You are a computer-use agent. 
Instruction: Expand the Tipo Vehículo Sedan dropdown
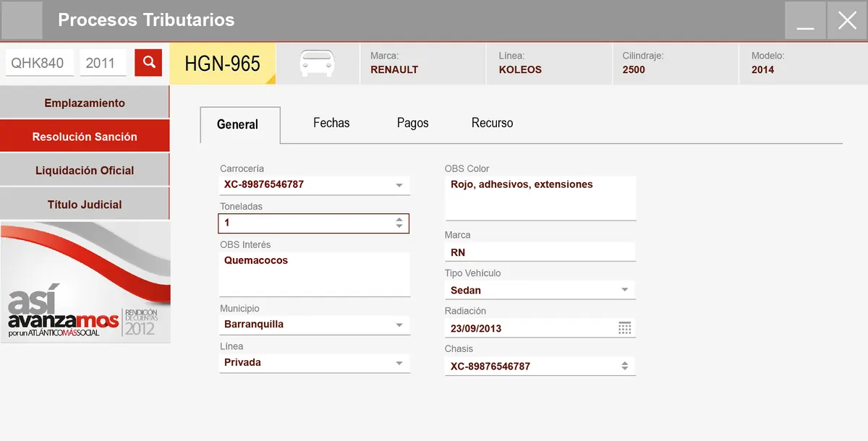tap(625, 290)
